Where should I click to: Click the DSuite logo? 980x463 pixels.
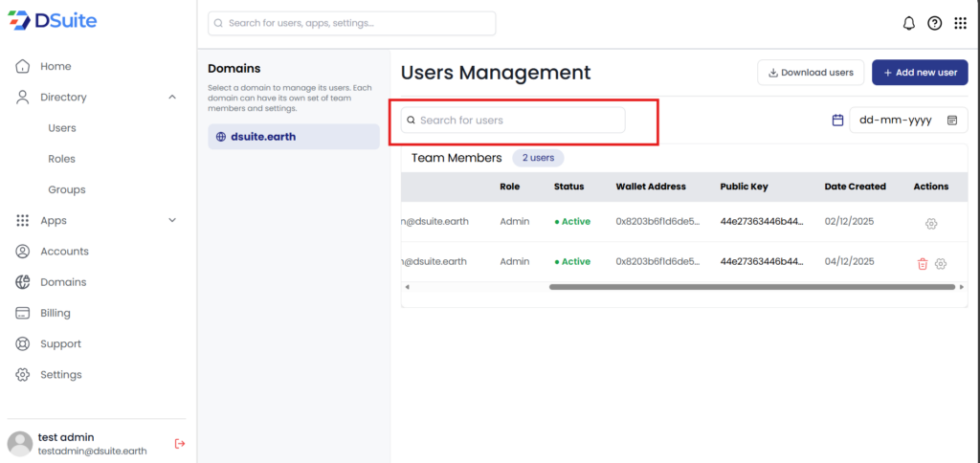56,21
